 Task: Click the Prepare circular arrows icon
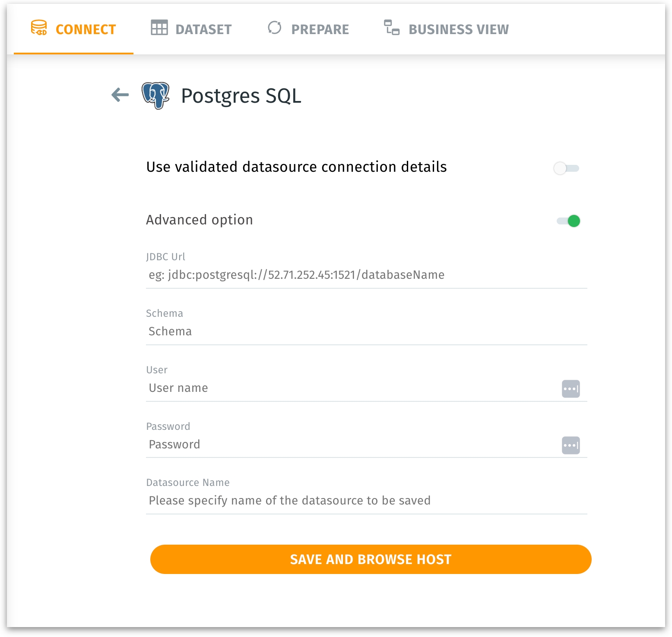pos(274,28)
